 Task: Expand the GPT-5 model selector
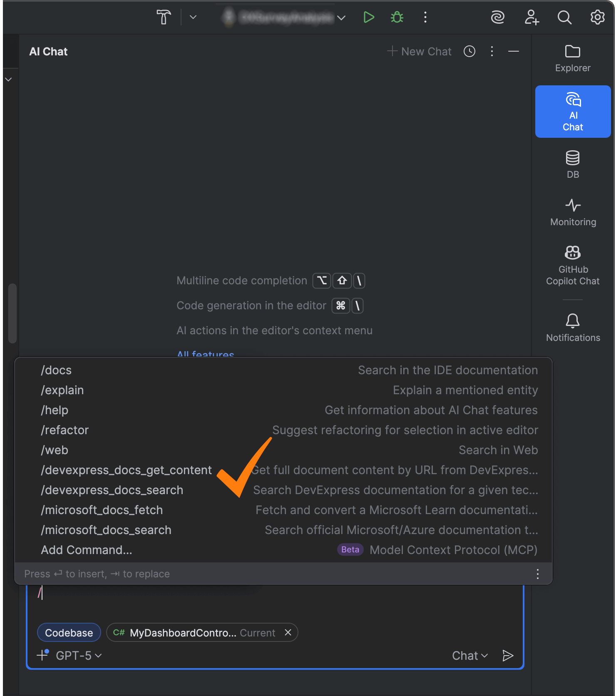[79, 656]
